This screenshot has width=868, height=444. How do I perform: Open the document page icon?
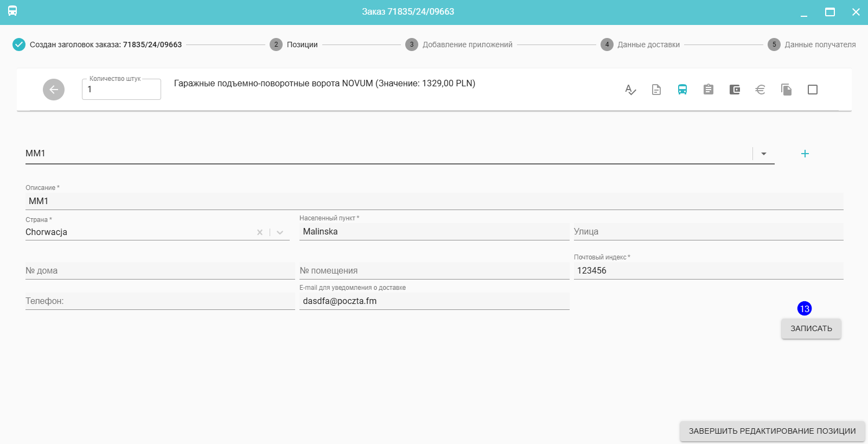click(656, 90)
